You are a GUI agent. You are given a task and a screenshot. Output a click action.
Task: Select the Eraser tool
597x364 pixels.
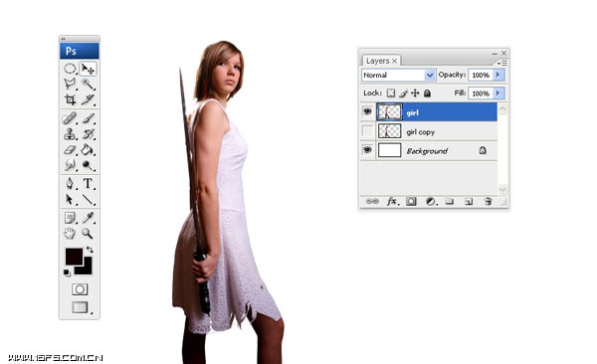[70, 149]
